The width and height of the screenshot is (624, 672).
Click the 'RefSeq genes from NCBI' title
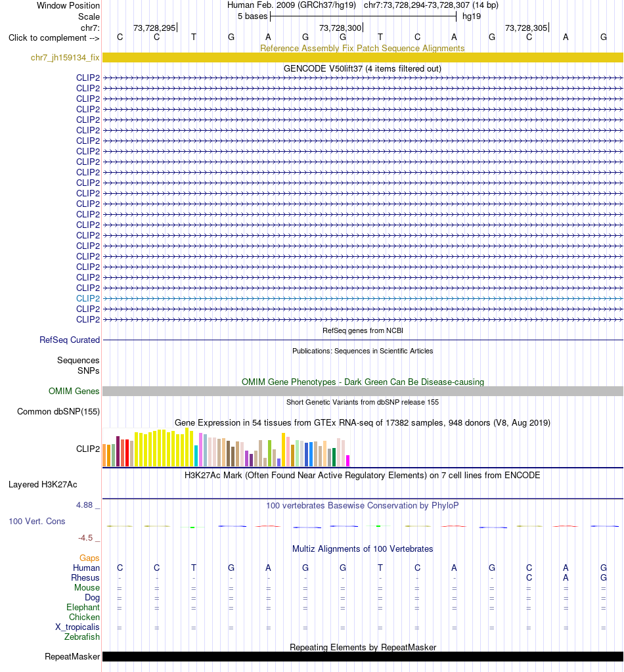click(x=363, y=330)
